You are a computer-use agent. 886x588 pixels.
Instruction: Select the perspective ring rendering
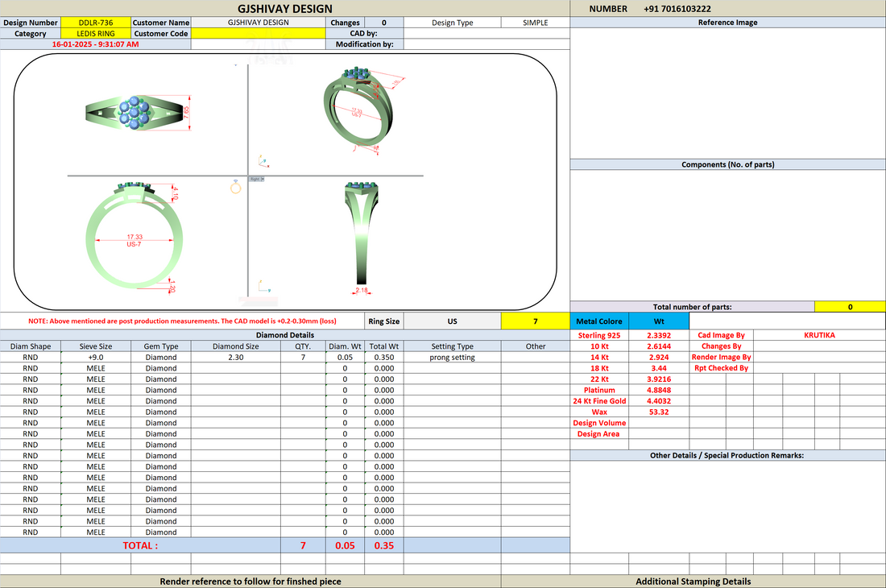point(362,110)
